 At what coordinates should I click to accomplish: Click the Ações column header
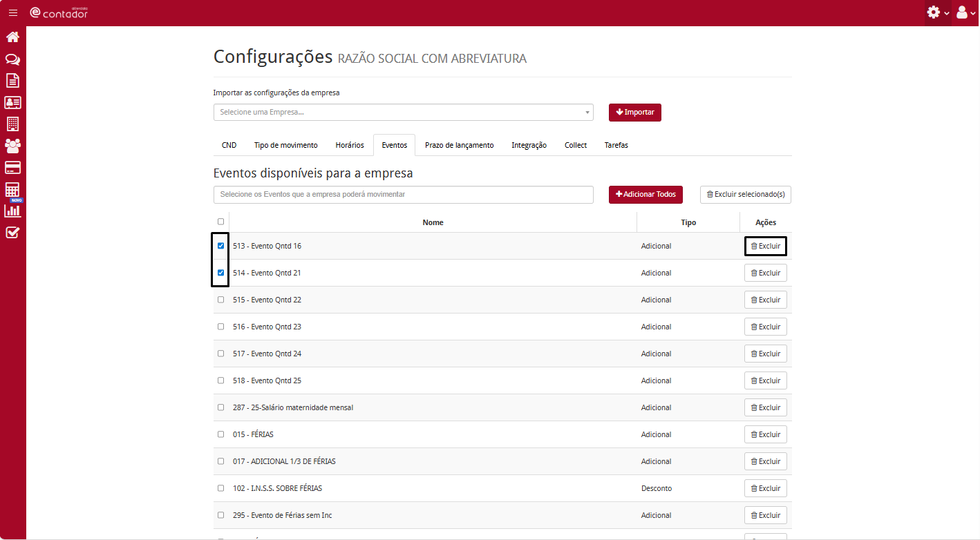pyautogui.click(x=766, y=222)
